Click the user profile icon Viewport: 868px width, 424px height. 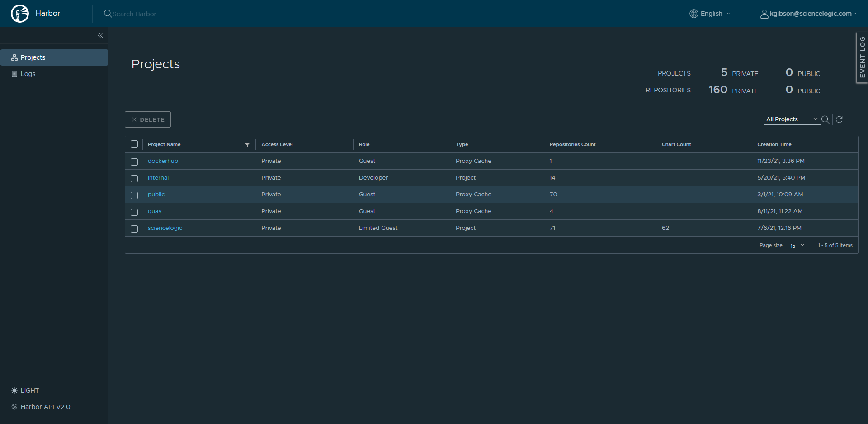(x=764, y=14)
